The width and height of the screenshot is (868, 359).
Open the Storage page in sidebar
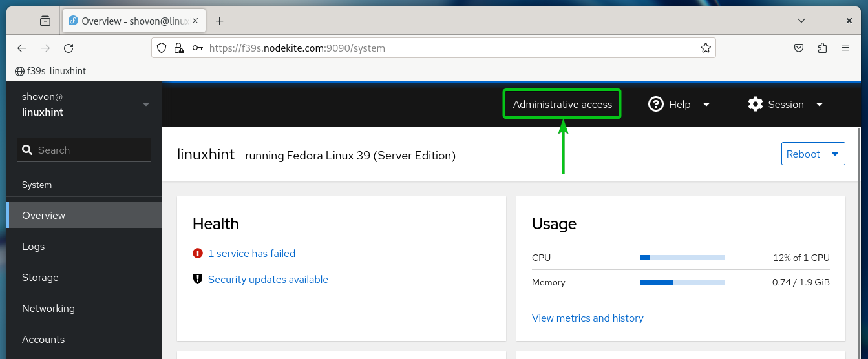[84, 277]
